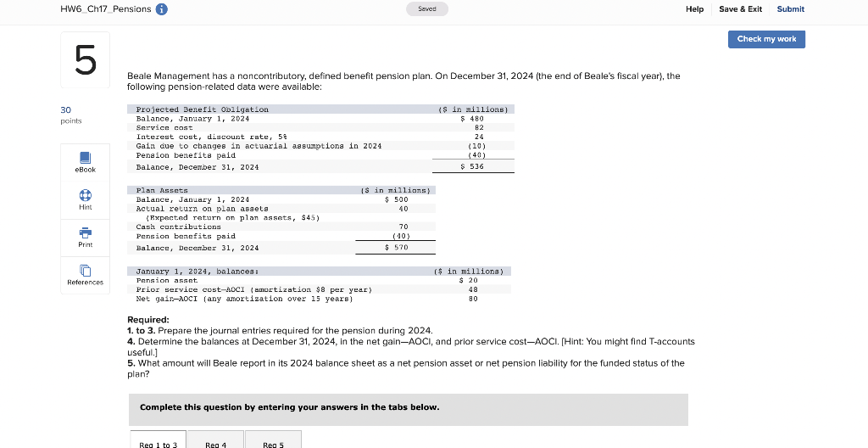Click 'Gain due to changes in actuarial assumptions' row
868x448 pixels.
pos(321,146)
